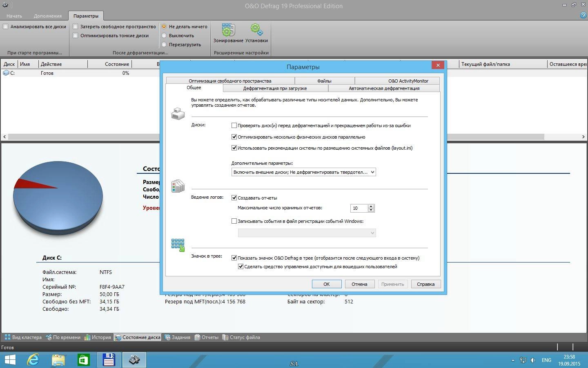Image resolution: width=588 pixels, height=368 pixels.
Task: Open Оптимизация свободного пространства tab
Action: [x=230, y=81]
